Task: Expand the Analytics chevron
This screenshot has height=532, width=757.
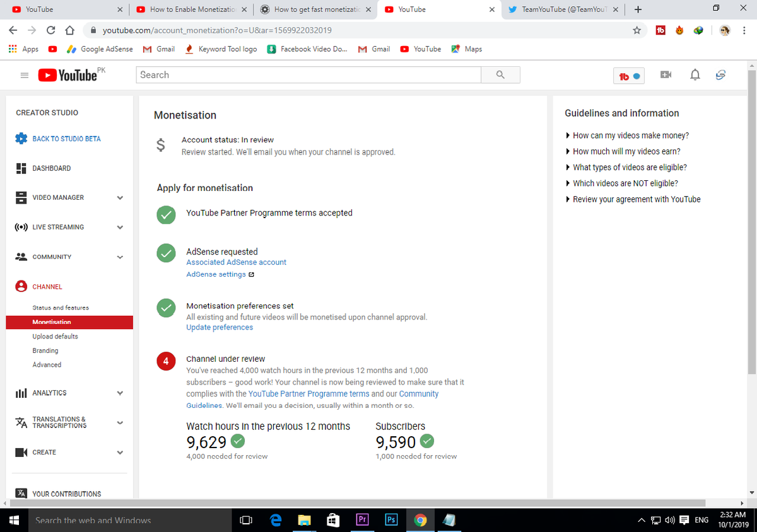Action: [120, 393]
